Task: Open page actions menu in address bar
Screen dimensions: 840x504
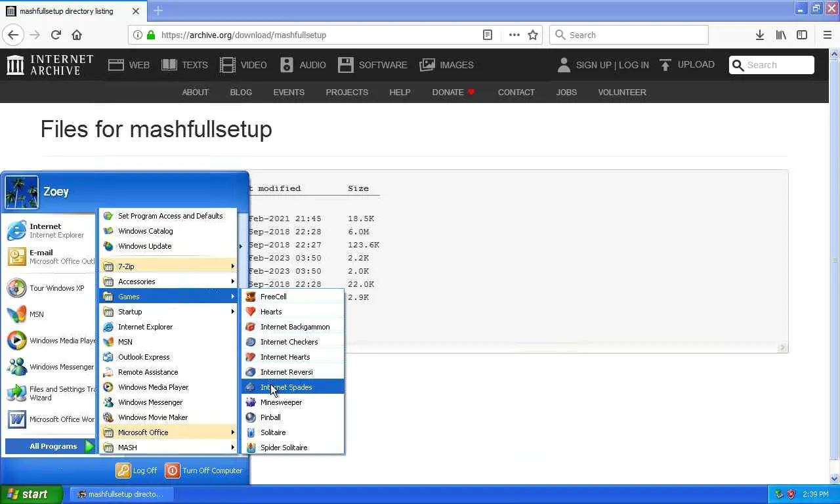Action: [x=514, y=35]
